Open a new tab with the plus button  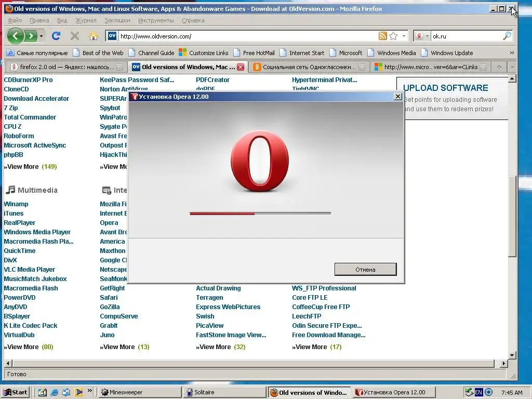pyautogui.click(x=499, y=67)
